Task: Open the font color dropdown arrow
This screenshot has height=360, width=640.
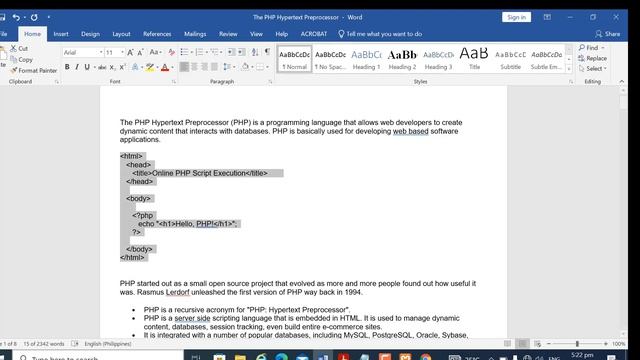Action: (173, 67)
